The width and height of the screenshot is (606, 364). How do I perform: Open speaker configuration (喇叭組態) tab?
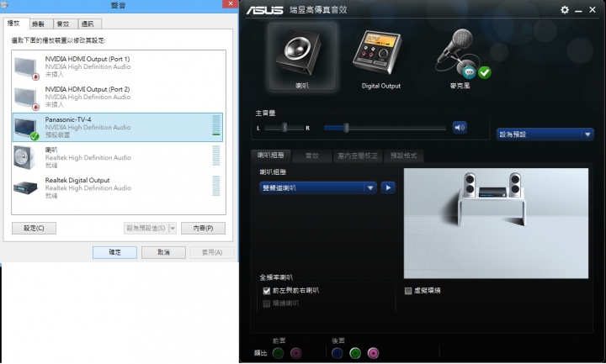(271, 156)
